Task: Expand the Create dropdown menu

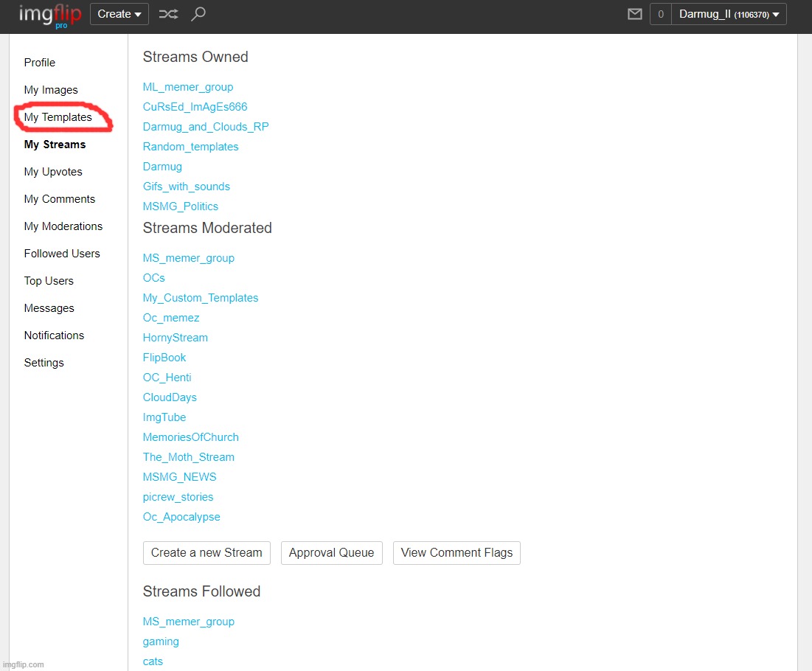Action: click(119, 14)
